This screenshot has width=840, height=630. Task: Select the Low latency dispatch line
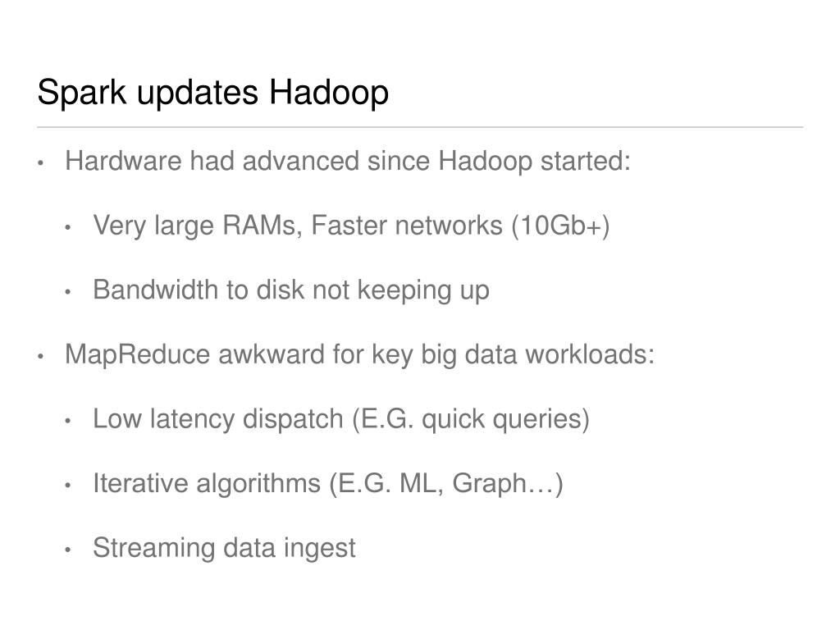click(x=341, y=418)
